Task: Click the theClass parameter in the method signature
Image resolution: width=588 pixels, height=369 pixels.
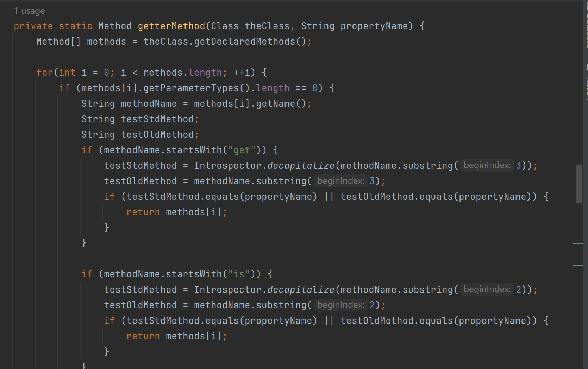Action: (267, 26)
